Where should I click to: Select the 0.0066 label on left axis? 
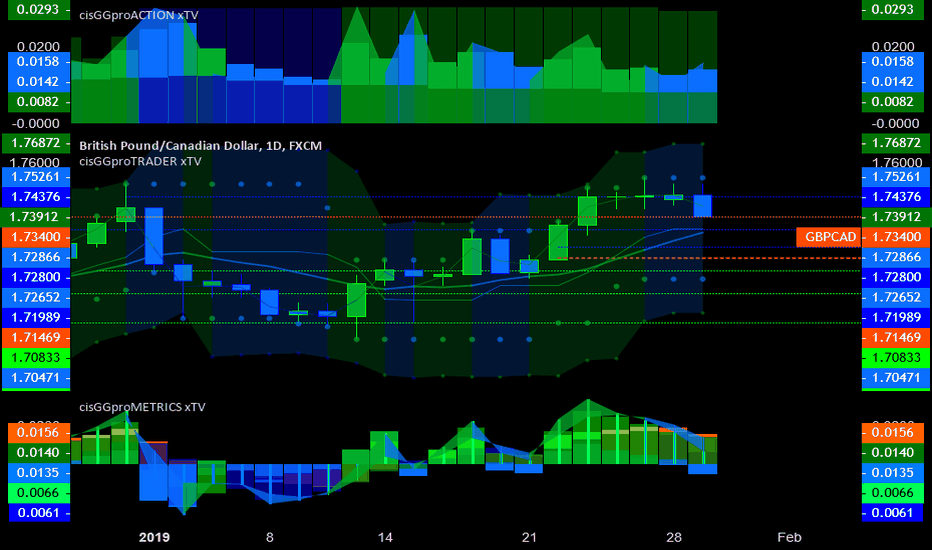click(39, 493)
